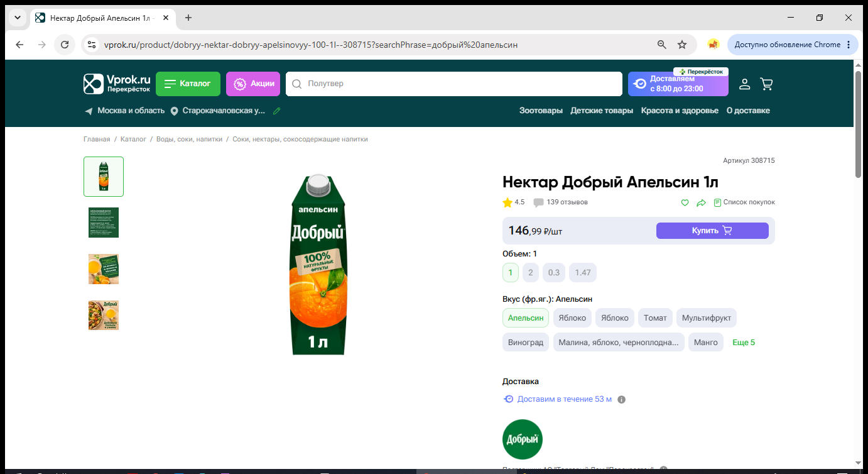
Task: Choose the Томат flavor
Action: tap(655, 318)
